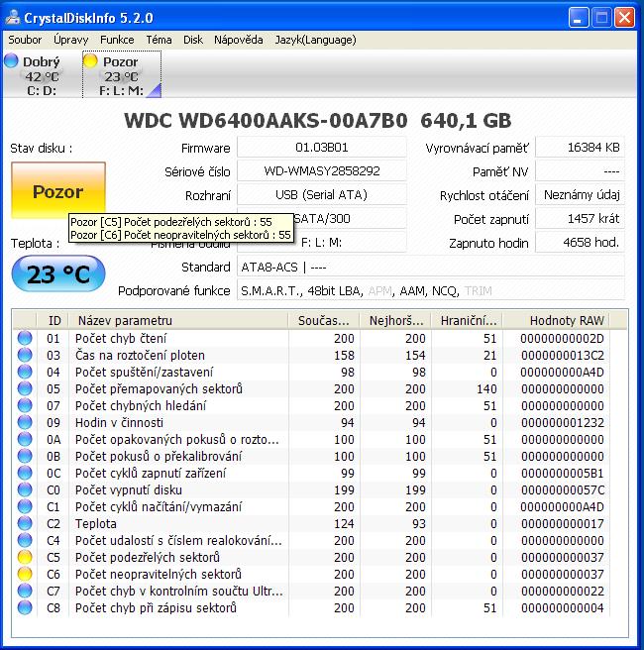644x650 pixels.
Task: Click the blue status icon for attribute 0B
Action: [x=25, y=456]
